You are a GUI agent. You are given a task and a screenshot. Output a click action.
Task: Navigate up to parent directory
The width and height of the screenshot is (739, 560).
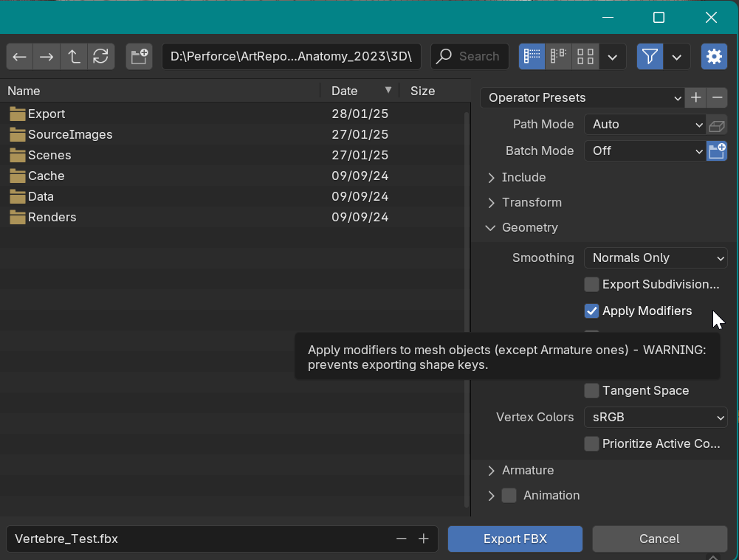pyautogui.click(x=74, y=57)
